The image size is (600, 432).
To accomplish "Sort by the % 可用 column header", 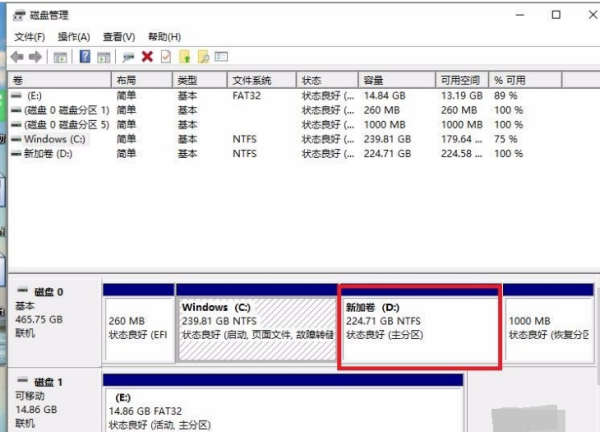I will click(525, 80).
